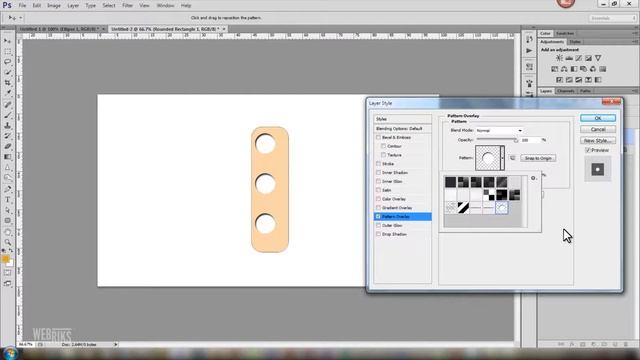Uncheck the Pattern Overlay checkbox
640x360 pixels.
[378, 217]
